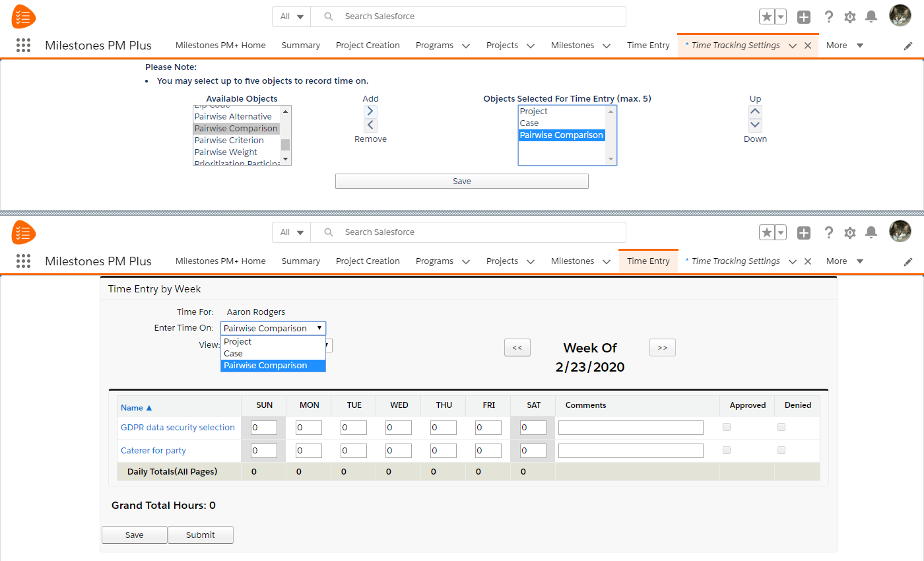This screenshot has height=561, width=924.
Task: Click WED hours field for Caterer for party
Action: click(399, 451)
